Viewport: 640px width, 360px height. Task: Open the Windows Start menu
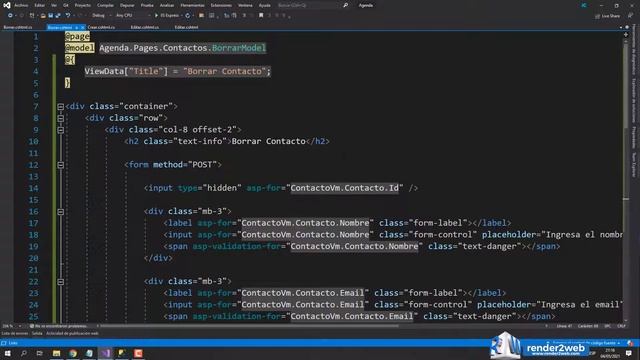[x=7, y=353]
